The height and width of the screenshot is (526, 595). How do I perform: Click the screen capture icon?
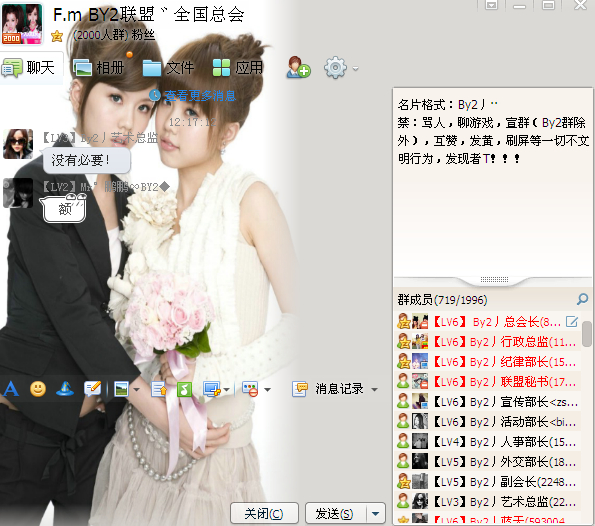click(212, 389)
